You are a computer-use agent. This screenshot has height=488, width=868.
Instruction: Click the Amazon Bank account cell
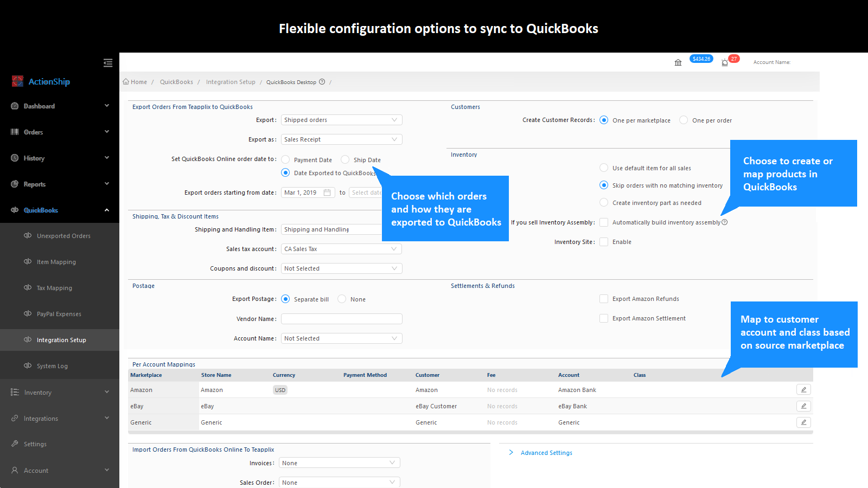click(577, 390)
